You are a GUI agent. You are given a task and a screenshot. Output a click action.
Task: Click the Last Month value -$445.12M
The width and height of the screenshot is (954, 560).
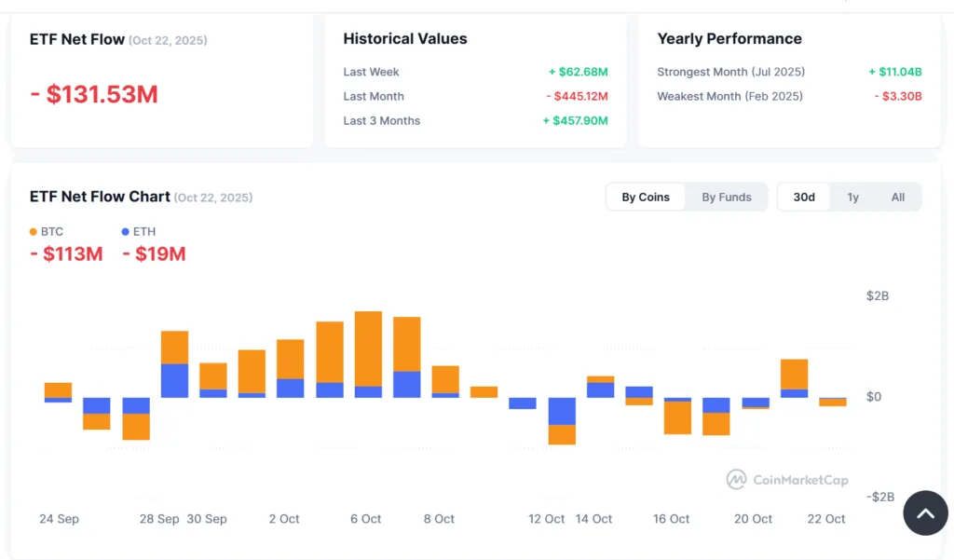(577, 96)
